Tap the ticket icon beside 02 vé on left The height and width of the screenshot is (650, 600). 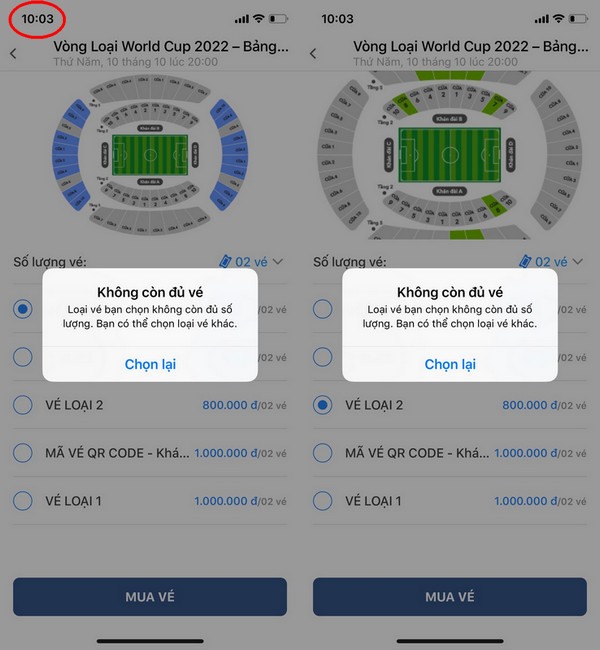(225, 262)
